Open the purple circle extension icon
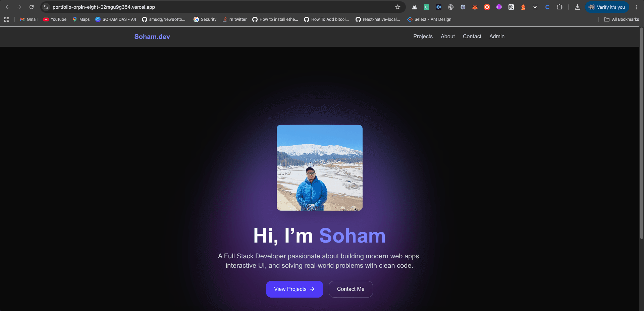Screen dimensions: 644x311 tap(499, 7)
